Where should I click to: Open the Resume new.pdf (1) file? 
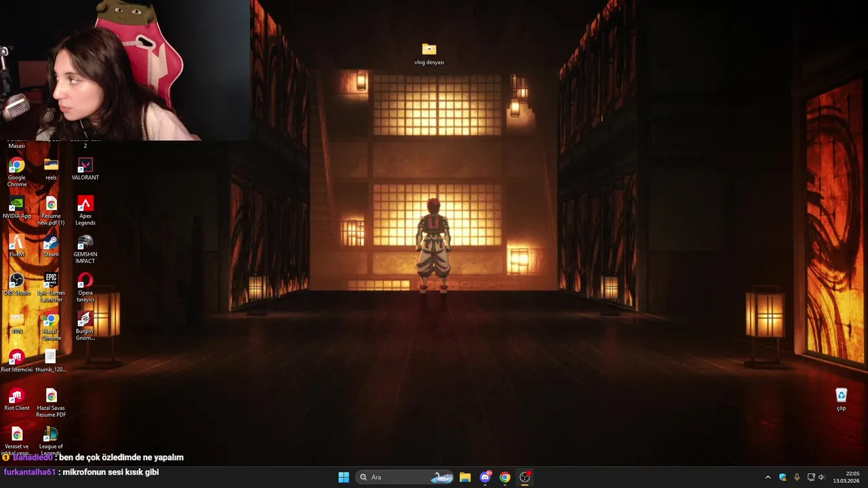tap(51, 211)
